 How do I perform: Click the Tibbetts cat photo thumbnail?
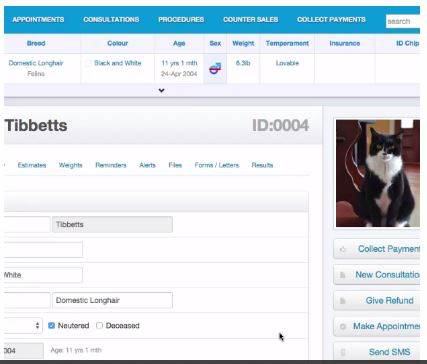378,173
